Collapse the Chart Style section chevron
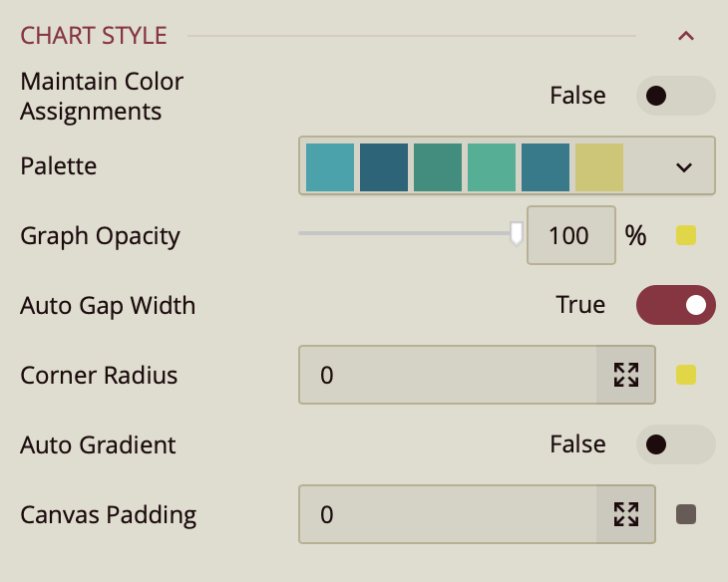 [685, 37]
